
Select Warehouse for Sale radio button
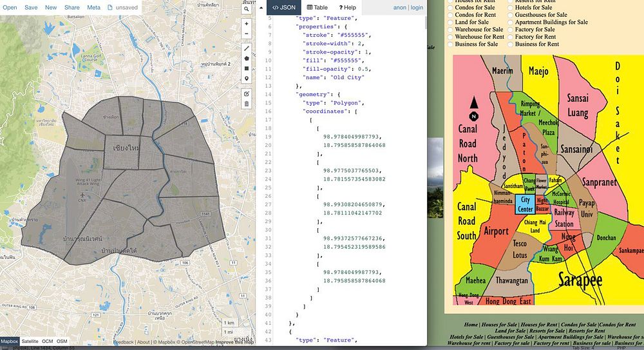[x=450, y=30]
